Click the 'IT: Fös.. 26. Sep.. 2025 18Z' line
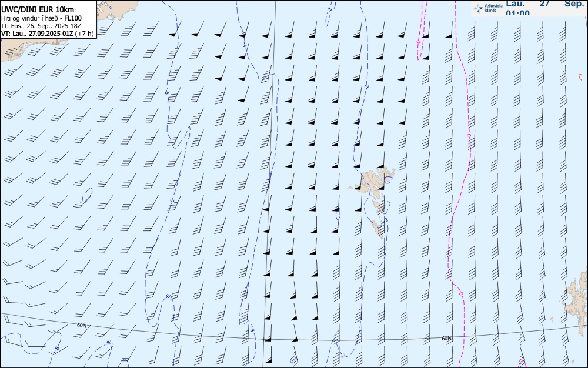This screenshot has width=588, height=368. (41, 26)
